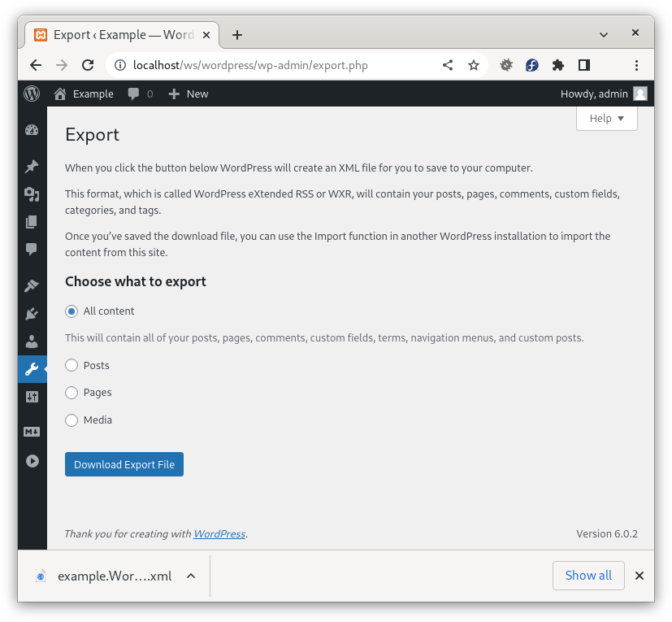Image resolution: width=672 pixels, height=622 pixels.
Task: Follow the WordPress footer link
Action: pos(219,534)
